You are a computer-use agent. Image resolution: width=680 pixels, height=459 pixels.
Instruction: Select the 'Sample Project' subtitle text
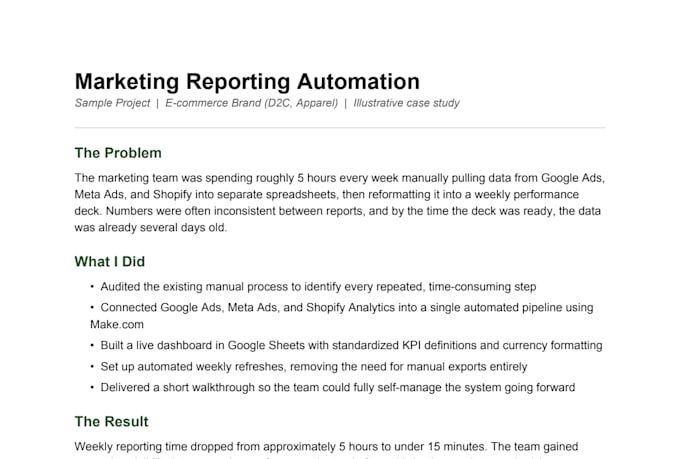click(112, 103)
